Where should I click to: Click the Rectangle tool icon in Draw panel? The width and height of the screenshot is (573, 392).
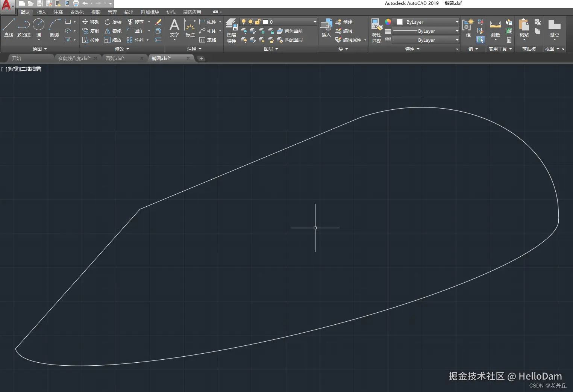click(x=68, y=22)
